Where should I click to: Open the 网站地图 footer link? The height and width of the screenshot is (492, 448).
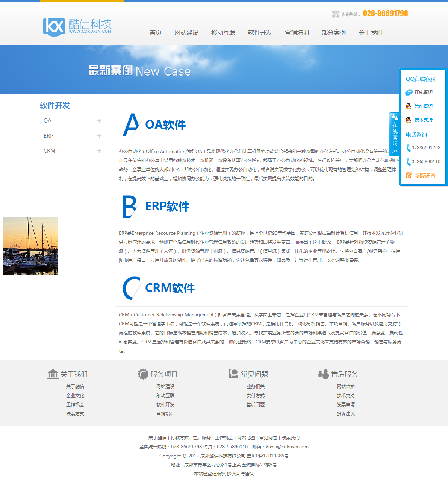click(246, 438)
